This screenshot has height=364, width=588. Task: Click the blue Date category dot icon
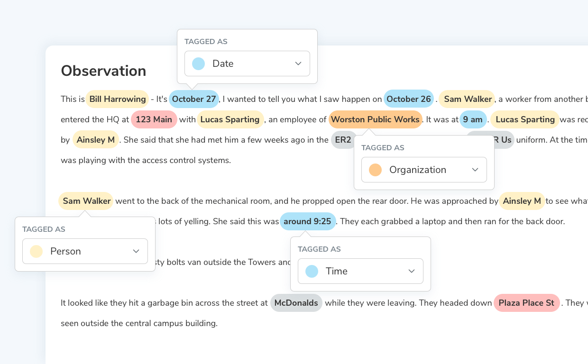(198, 63)
